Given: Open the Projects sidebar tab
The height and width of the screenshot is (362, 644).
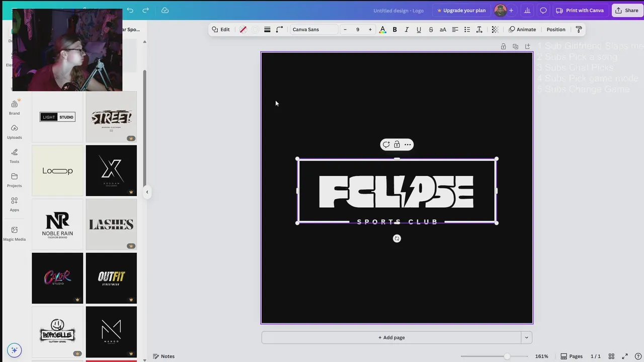Looking at the screenshot, I should pos(14,180).
